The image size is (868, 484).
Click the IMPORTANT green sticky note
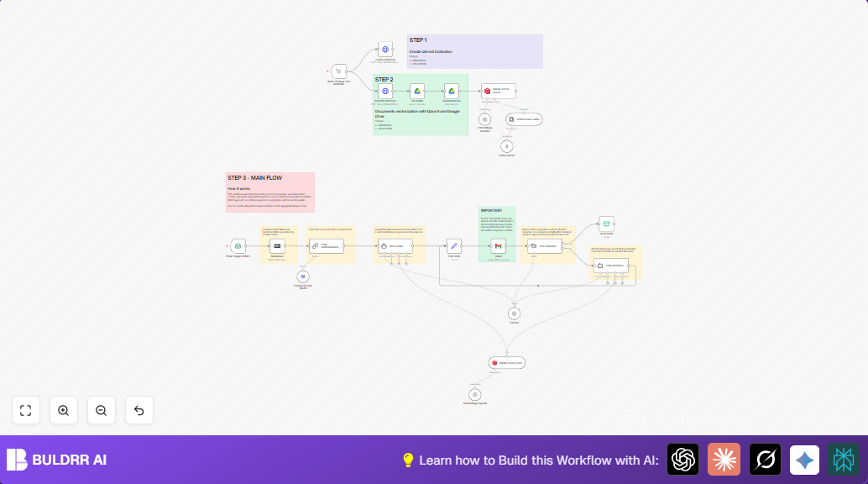[x=497, y=234]
